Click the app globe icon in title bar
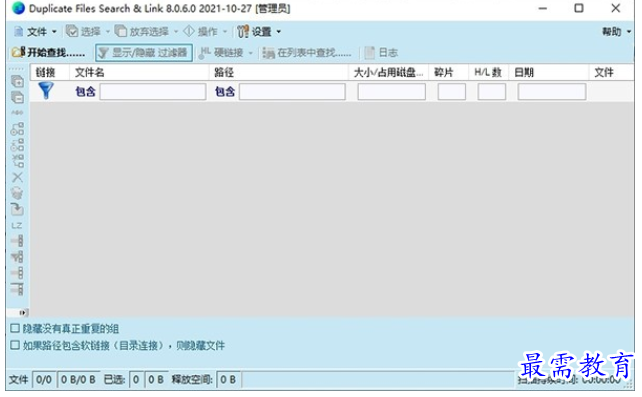 (x=18, y=8)
